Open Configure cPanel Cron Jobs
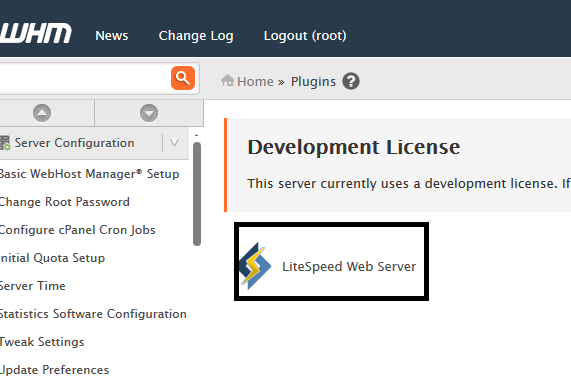Image resolution: width=571 pixels, height=379 pixels. [x=77, y=230]
